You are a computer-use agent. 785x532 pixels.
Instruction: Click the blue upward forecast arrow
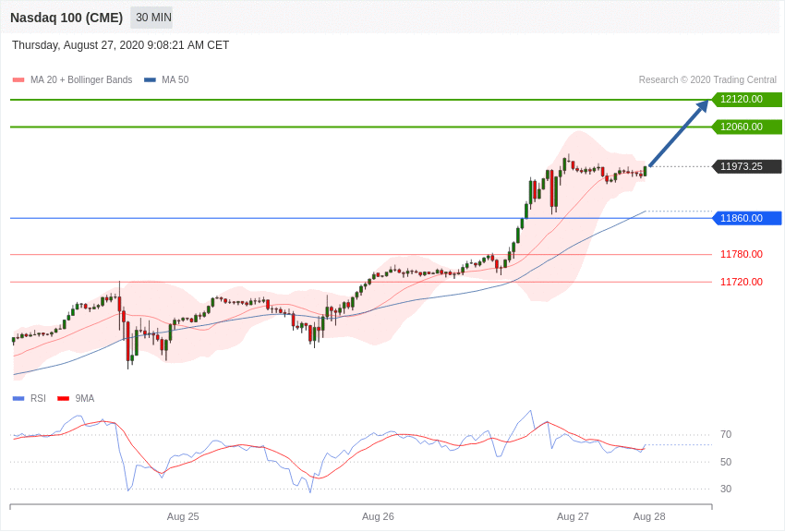pyautogui.click(x=679, y=133)
